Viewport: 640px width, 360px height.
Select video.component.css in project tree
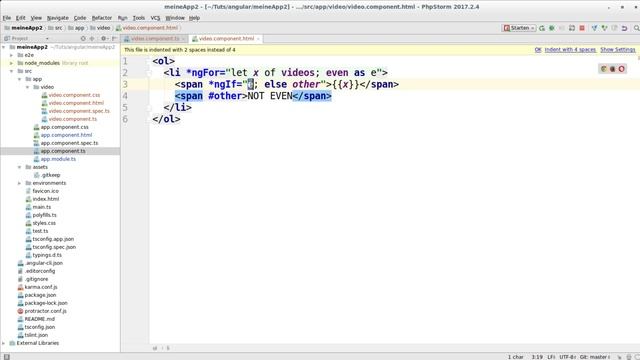tap(74, 95)
